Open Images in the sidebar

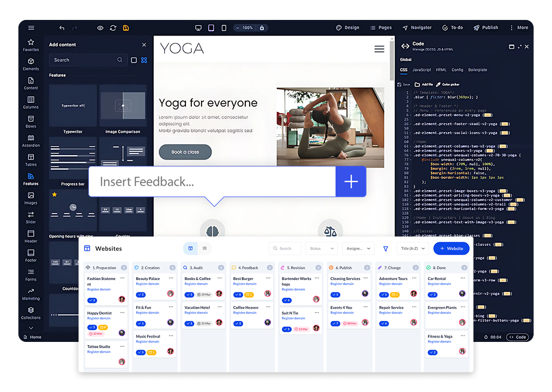[31, 198]
